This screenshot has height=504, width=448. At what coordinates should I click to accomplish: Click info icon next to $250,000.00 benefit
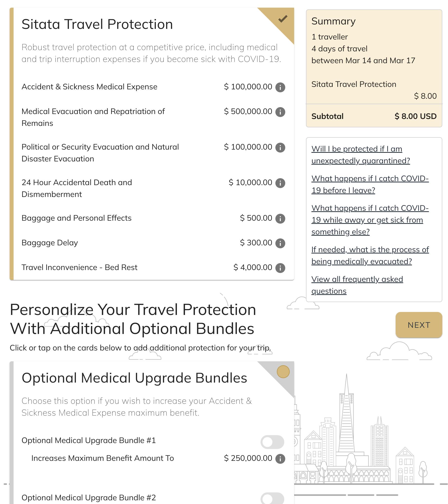(280, 459)
